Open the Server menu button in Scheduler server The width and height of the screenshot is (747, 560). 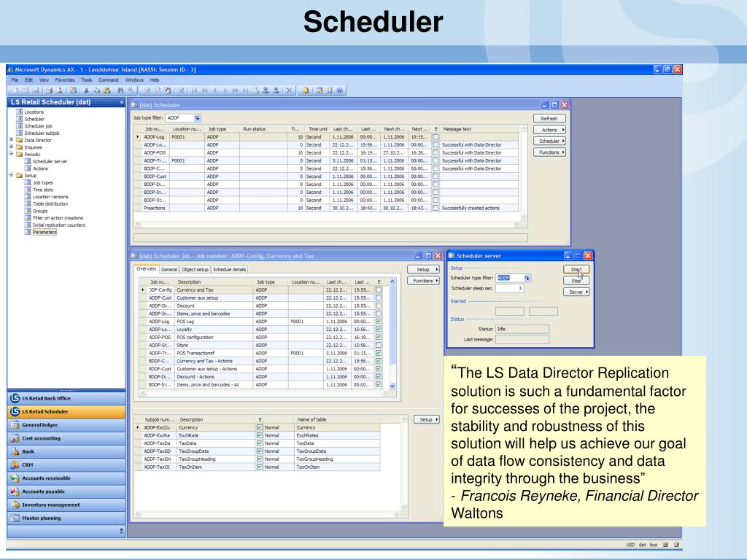click(576, 292)
